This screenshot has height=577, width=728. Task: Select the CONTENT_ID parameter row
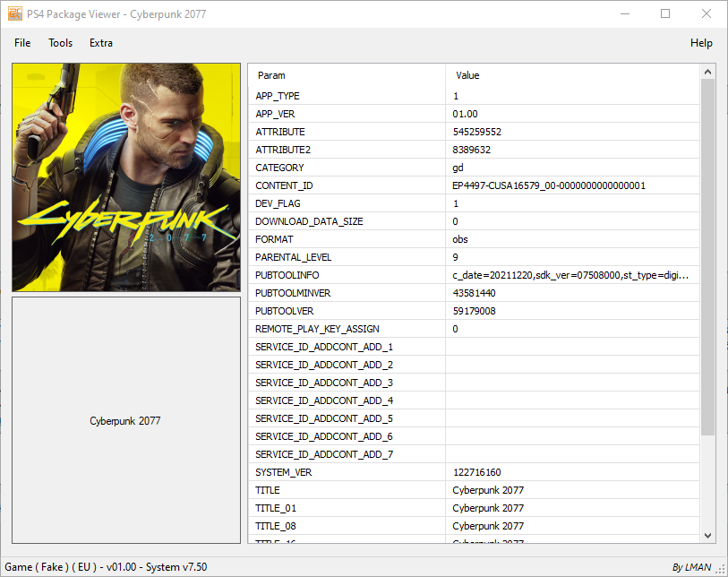click(x=285, y=185)
